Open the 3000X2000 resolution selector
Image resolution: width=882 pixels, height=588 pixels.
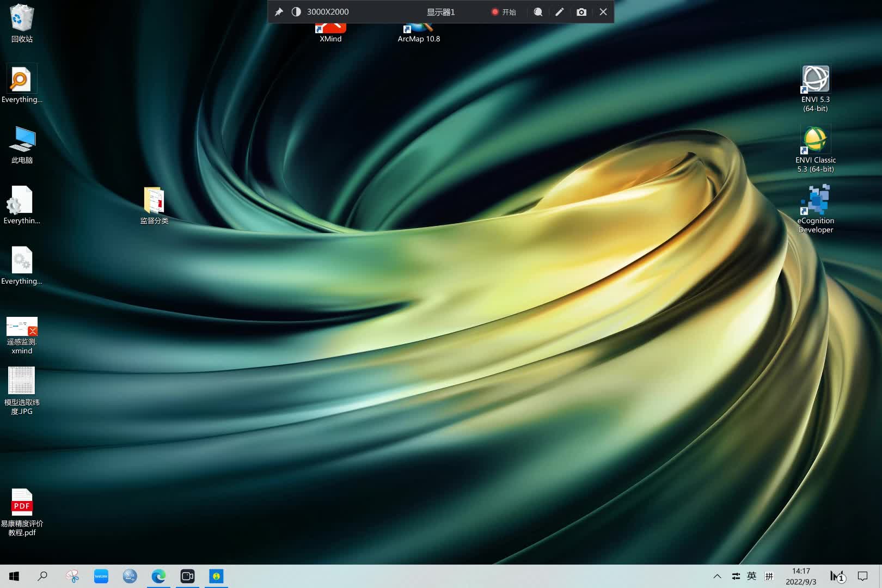(x=328, y=12)
